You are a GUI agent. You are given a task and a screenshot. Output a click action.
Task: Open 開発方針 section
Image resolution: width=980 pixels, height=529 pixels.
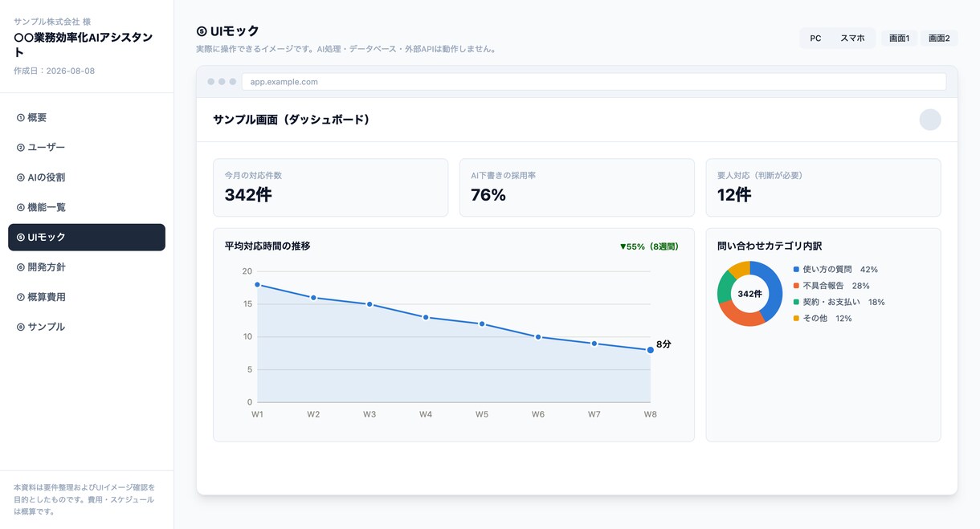tap(87, 267)
